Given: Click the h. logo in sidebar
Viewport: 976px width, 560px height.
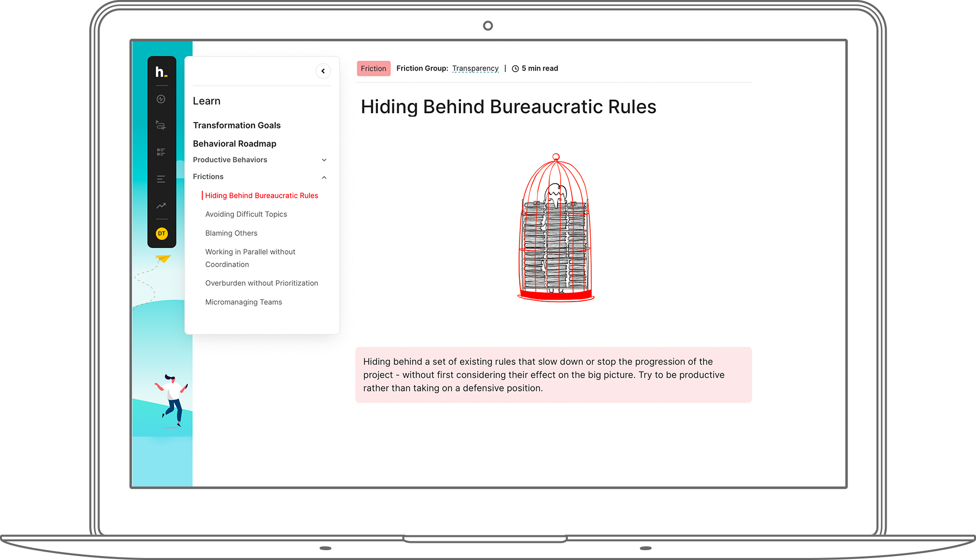Looking at the screenshot, I should coord(161,72).
